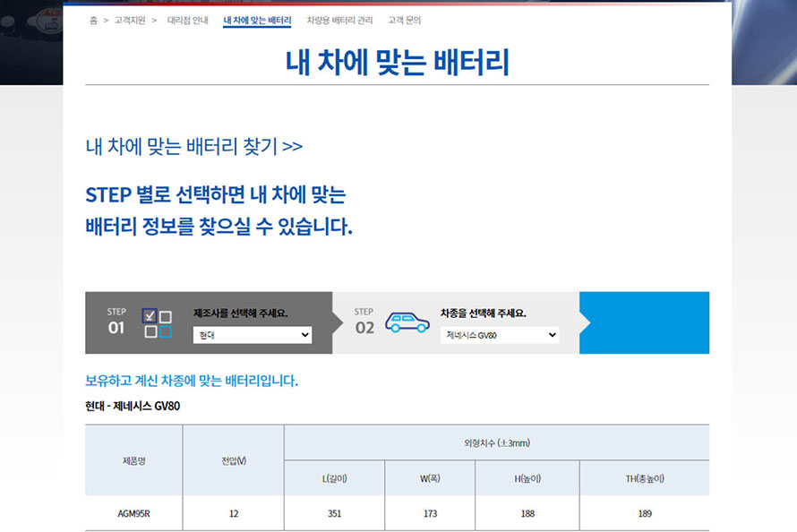Image resolution: width=797 pixels, height=532 pixels.
Task: Open the 대리점 안내 tab
Action: tap(187, 20)
